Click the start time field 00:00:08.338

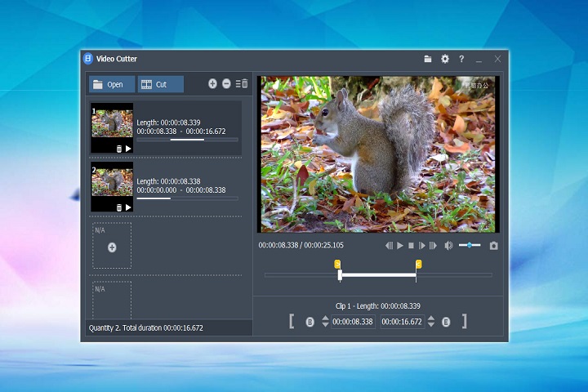[x=354, y=322]
